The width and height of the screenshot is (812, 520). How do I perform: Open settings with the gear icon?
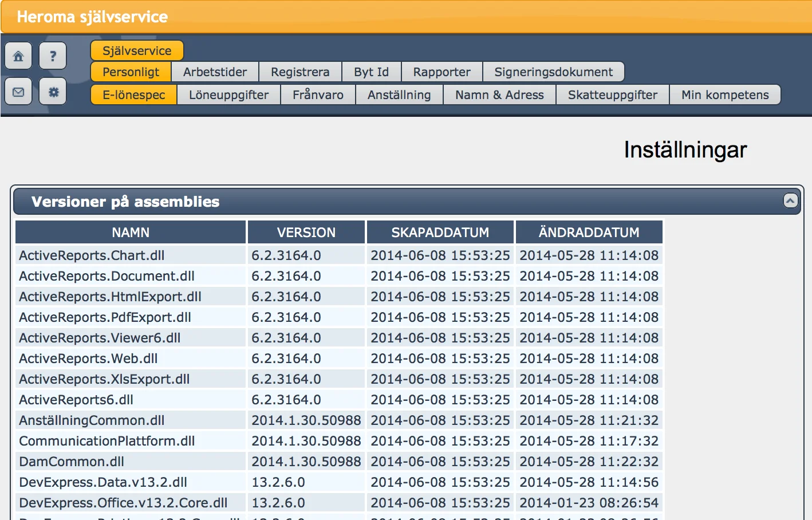[53, 92]
